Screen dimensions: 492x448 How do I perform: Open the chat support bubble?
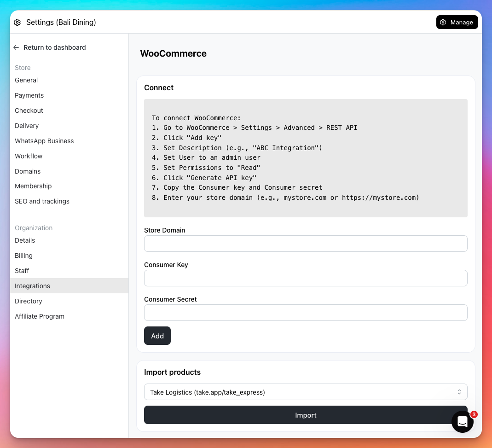(x=462, y=422)
